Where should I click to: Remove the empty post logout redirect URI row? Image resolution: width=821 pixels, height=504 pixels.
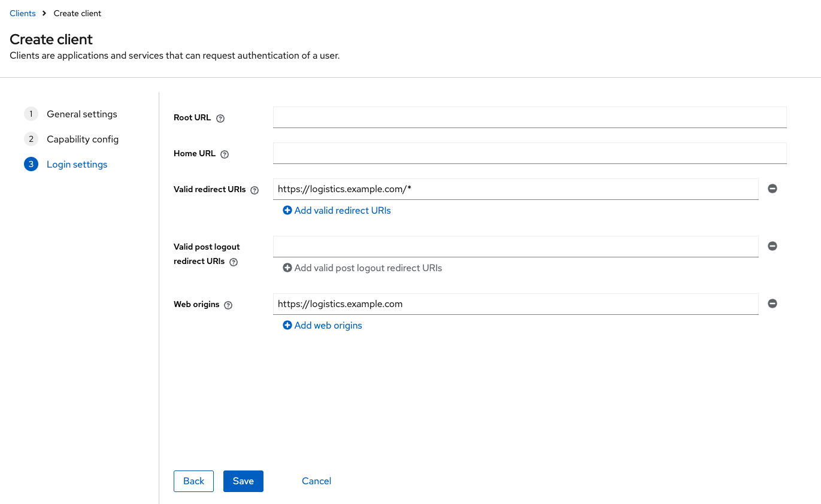(772, 246)
